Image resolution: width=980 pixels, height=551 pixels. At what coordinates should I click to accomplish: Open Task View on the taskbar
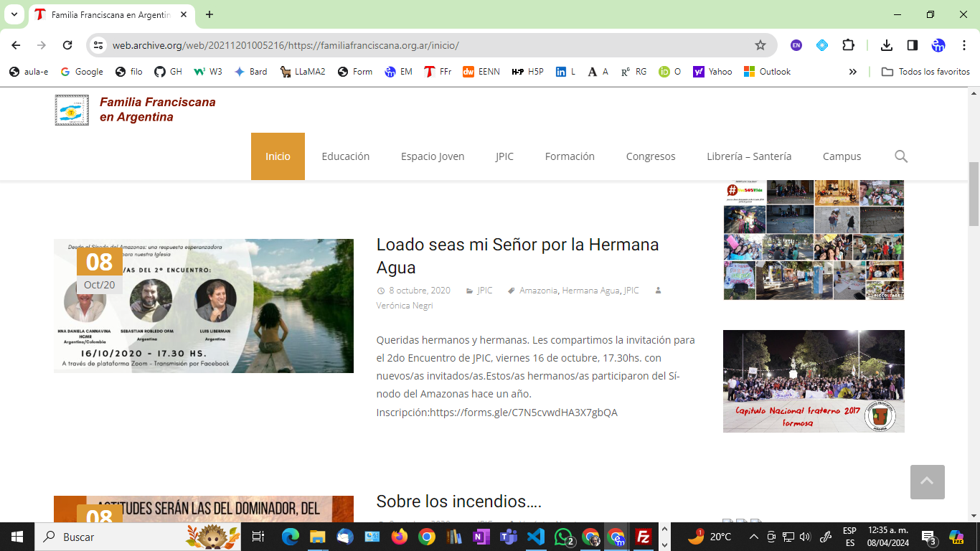[x=258, y=537]
